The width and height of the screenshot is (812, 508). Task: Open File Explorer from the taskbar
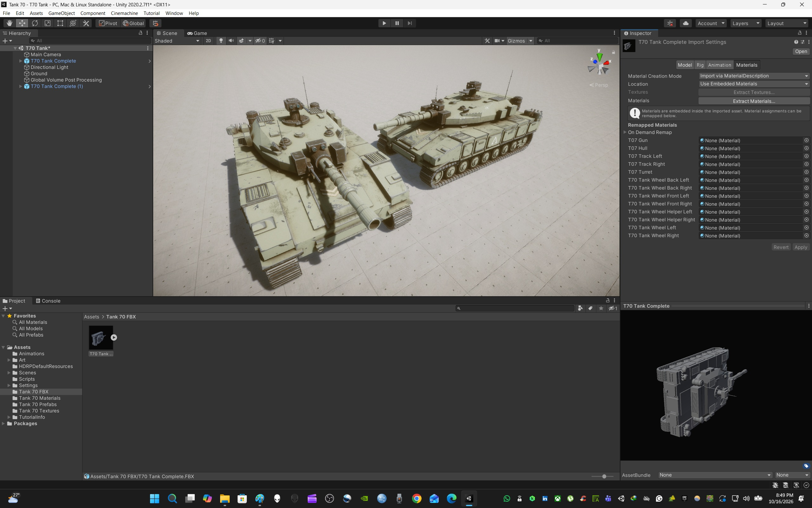[225, 498]
